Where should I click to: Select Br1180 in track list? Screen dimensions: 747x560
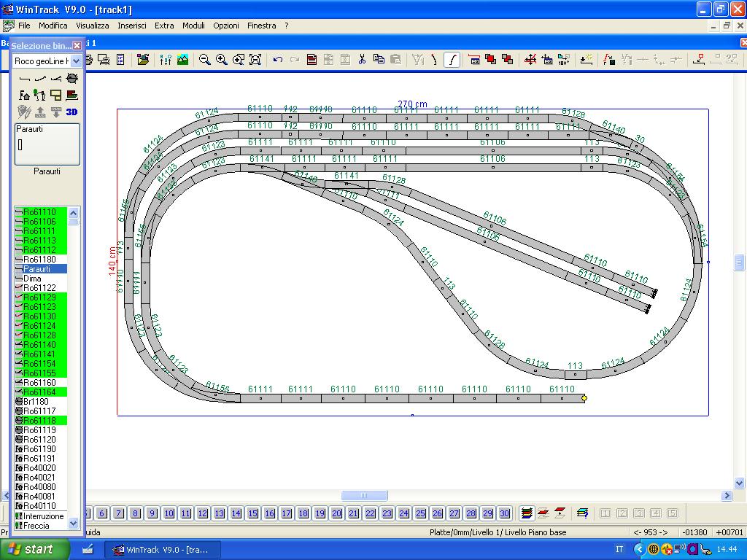41,402
